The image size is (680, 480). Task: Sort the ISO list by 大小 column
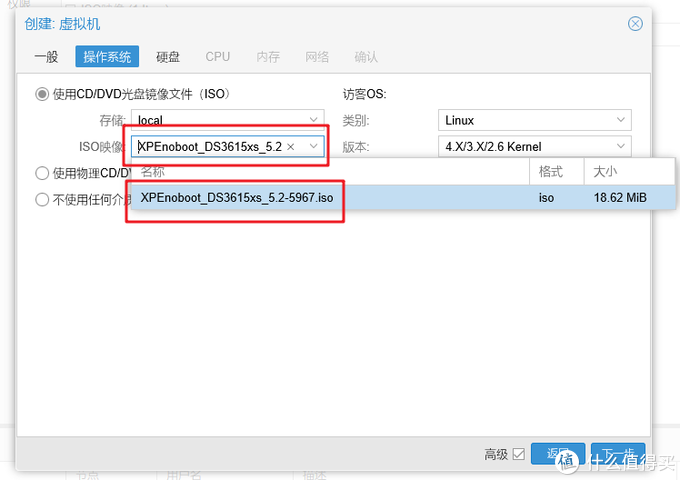[x=629, y=172]
